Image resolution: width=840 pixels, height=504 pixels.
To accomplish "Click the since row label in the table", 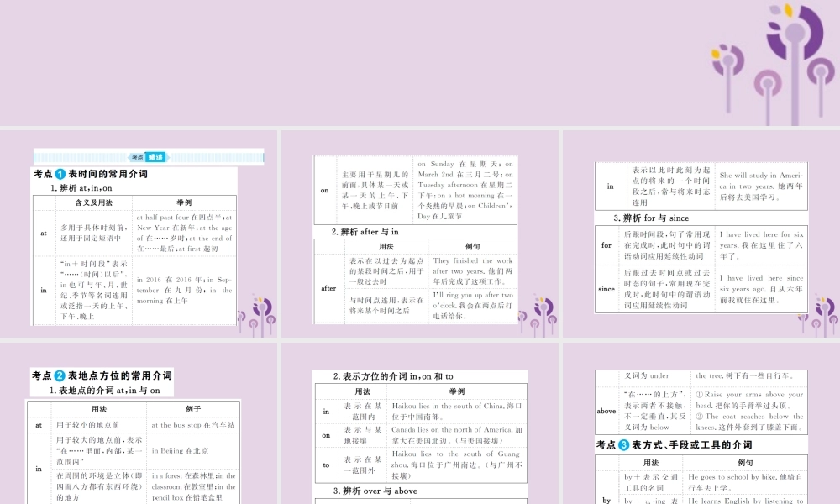I will [606, 289].
